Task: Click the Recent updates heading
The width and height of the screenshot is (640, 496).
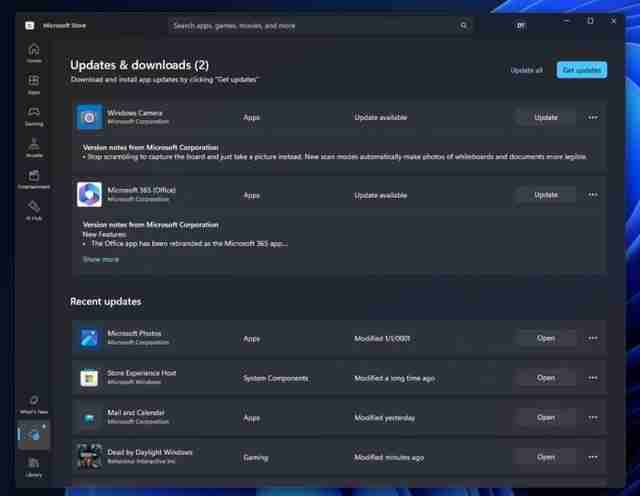Action: 106,302
